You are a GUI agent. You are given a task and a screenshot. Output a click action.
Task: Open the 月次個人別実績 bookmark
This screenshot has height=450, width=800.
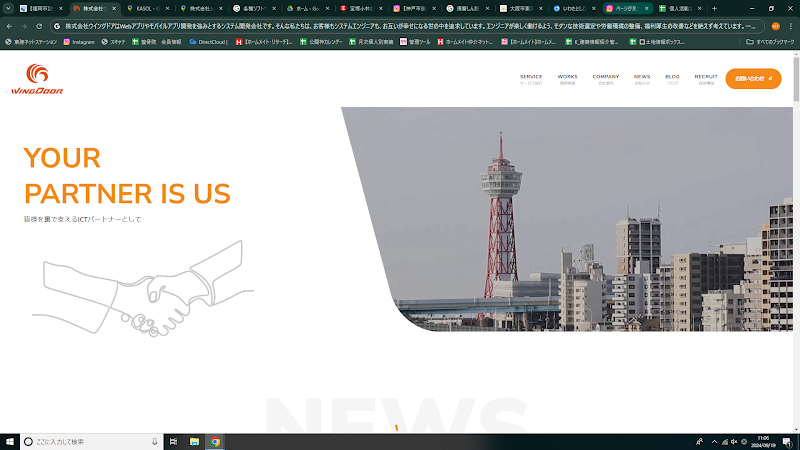click(x=371, y=42)
